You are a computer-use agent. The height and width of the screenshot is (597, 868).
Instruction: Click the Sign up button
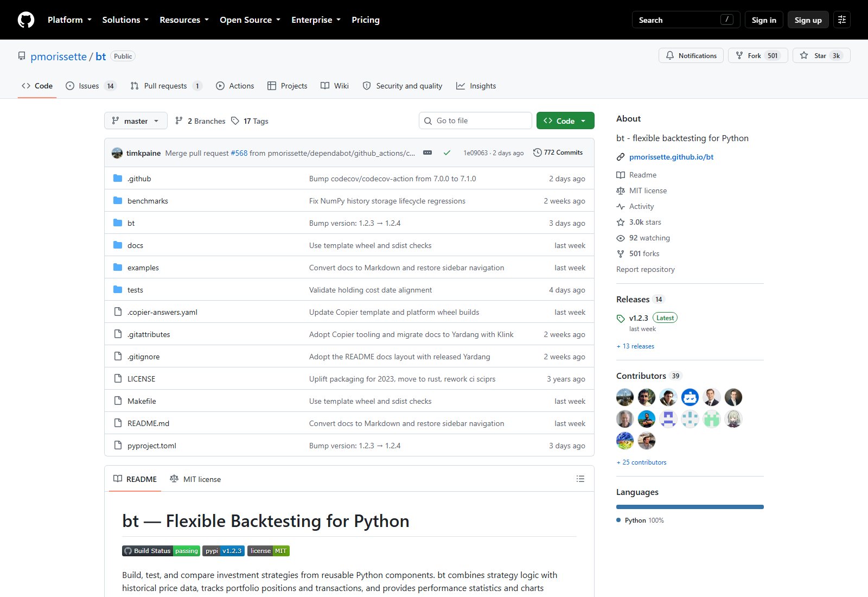(x=808, y=20)
